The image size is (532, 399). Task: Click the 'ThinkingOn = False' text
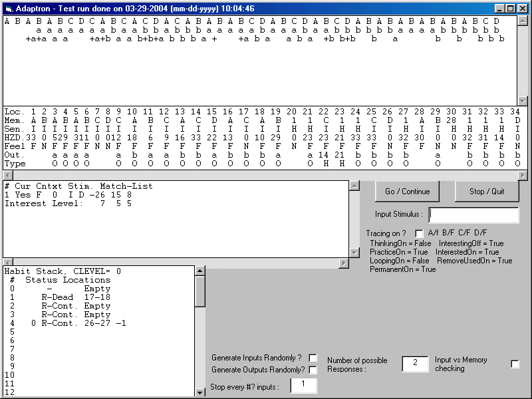point(400,243)
